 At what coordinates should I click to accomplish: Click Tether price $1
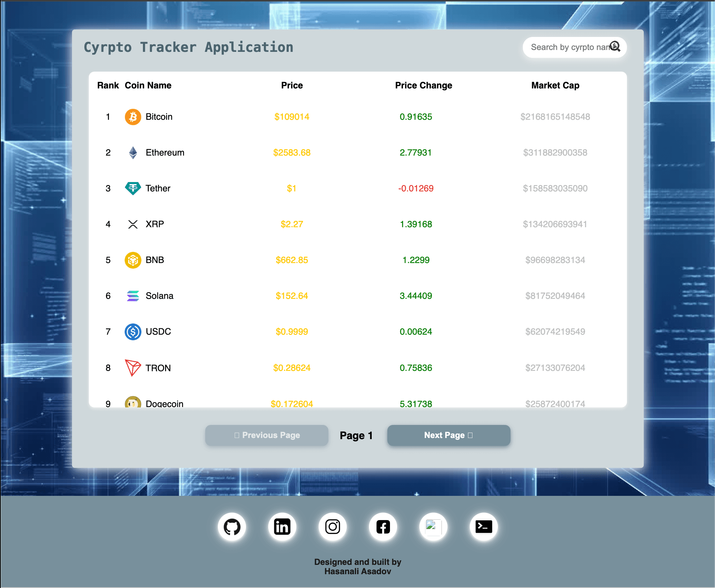292,188
